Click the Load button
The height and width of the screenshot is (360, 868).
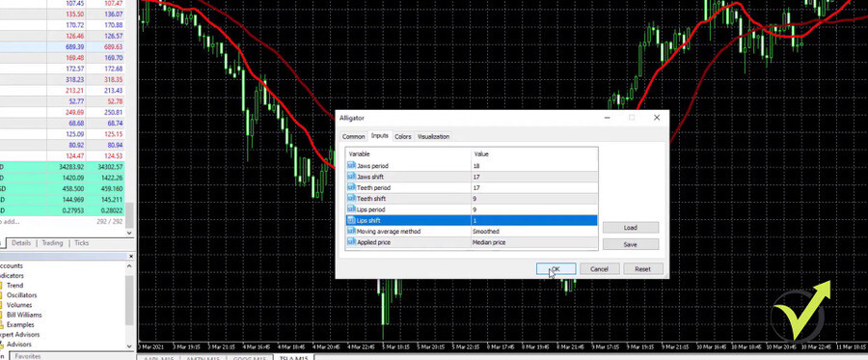pos(631,228)
